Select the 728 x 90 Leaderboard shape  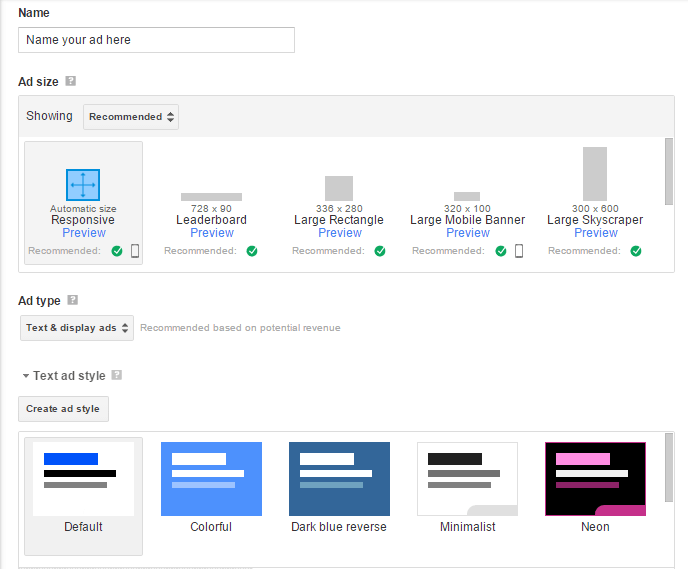coord(211,197)
